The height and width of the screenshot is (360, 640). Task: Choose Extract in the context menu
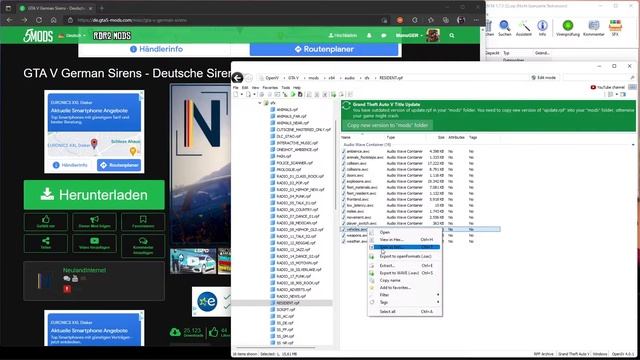pos(405,266)
